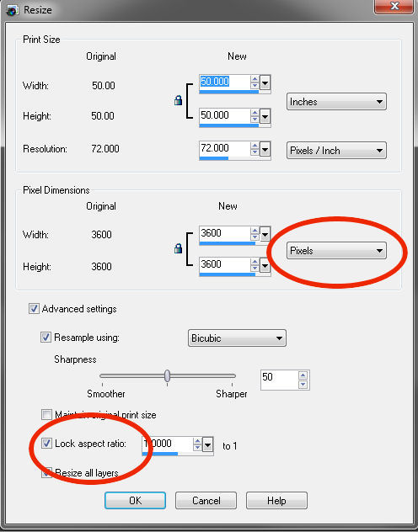Toggle the Advanced settings checkbox
Screen dimensions: 418x532
tap(34, 309)
